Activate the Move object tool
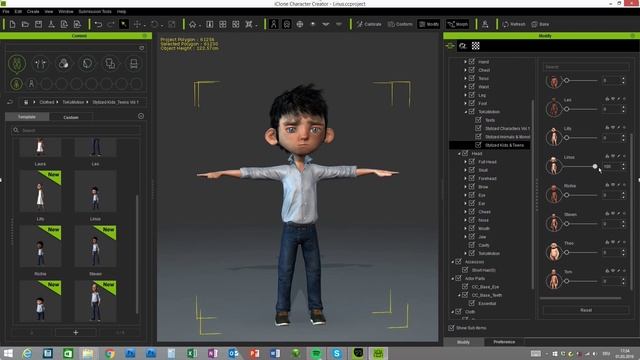640x360 pixels. coord(137,24)
